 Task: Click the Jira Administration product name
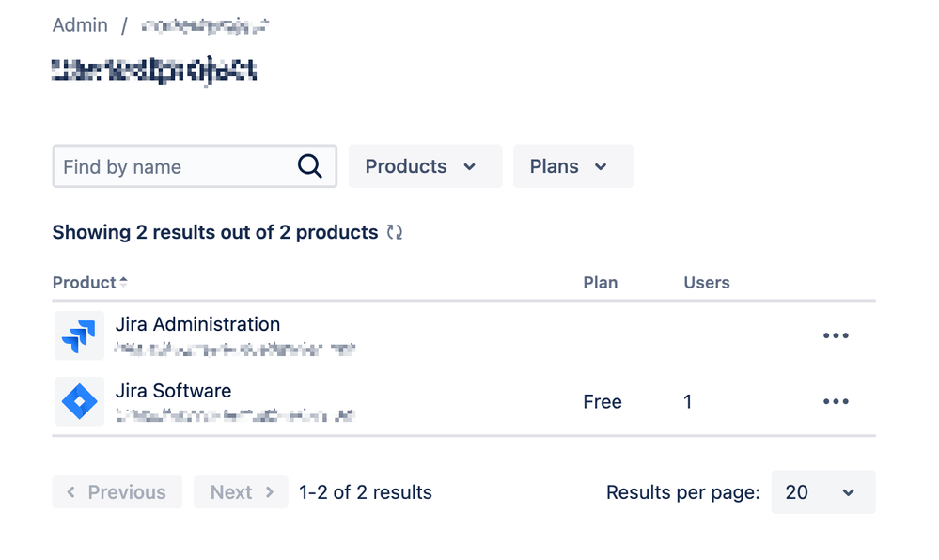pyautogui.click(x=197, y=324)
